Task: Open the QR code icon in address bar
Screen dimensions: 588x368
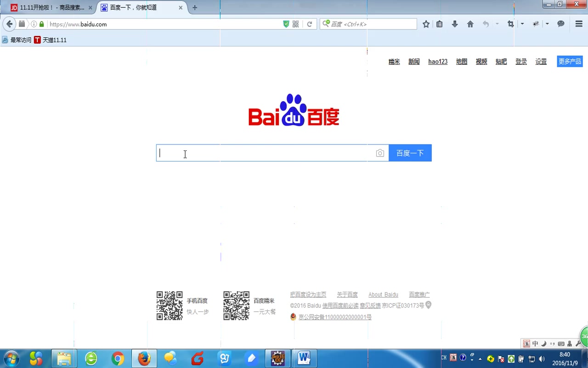Action: [296, 24]
